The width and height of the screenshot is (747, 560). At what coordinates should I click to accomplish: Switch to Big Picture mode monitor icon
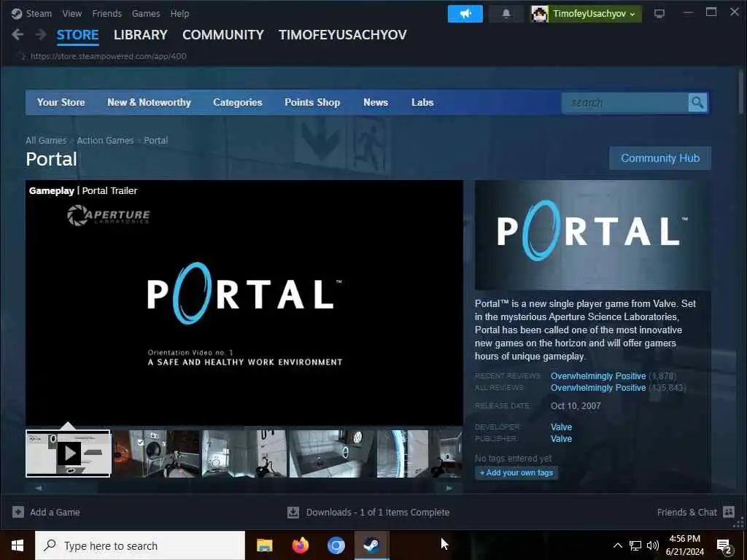[x=659, y=14]
